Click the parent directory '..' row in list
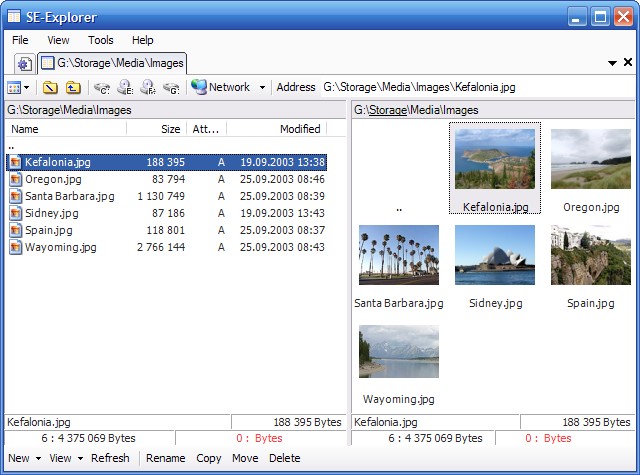The image size is (640, 475). (167, 146)
